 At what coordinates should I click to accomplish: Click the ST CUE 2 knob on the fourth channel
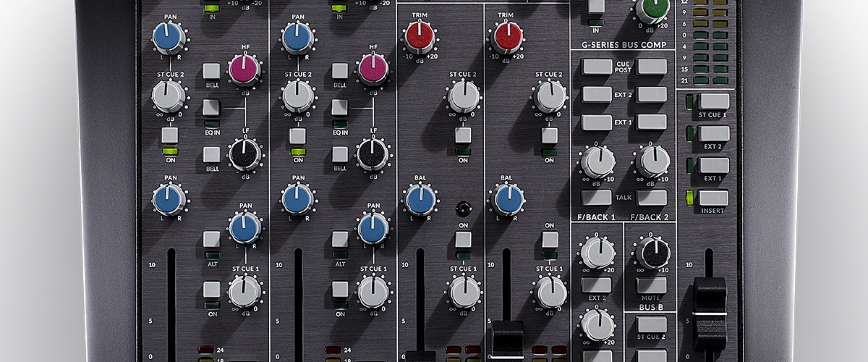click(x=549, y=96)
